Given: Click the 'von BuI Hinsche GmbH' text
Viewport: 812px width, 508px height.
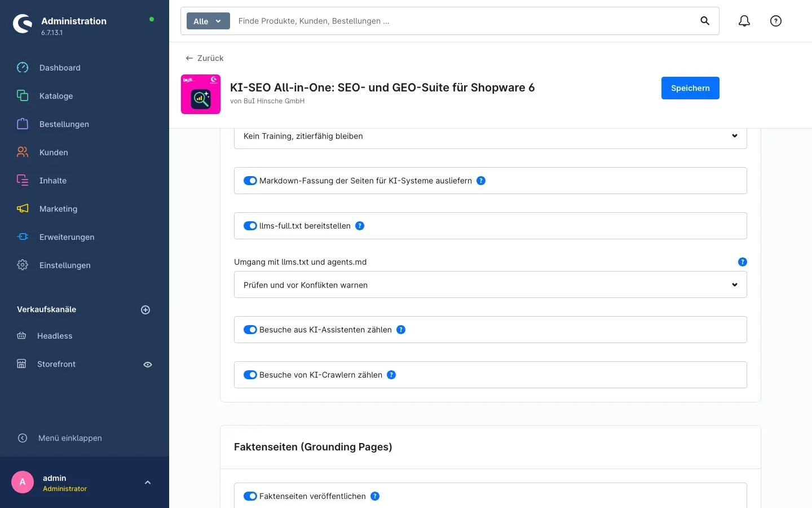Looking at the screenshot, I should pyautogui.click(x=267, y=101).
